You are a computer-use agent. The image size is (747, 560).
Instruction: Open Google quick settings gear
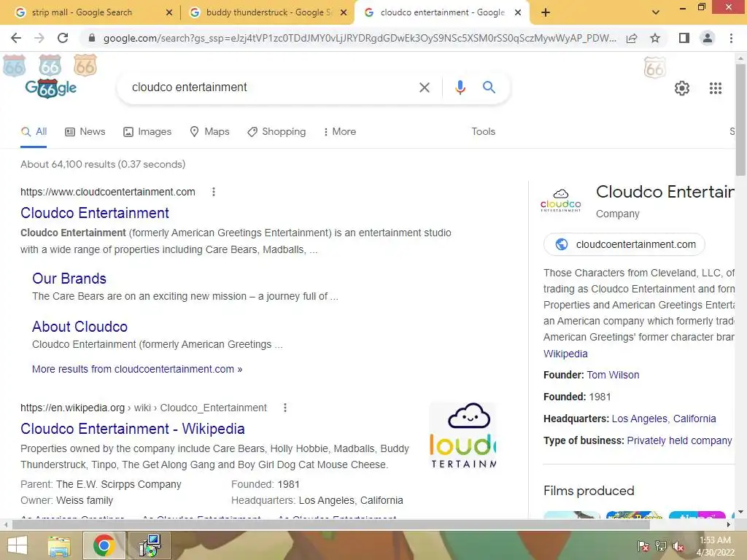[x=682, y=88]
